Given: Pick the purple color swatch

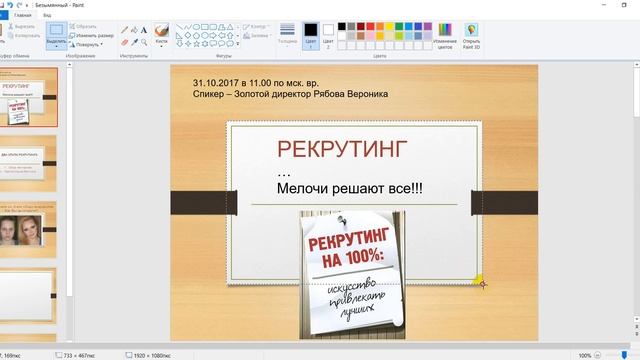Looking at the screenshot, I should [x=428, y=27].
